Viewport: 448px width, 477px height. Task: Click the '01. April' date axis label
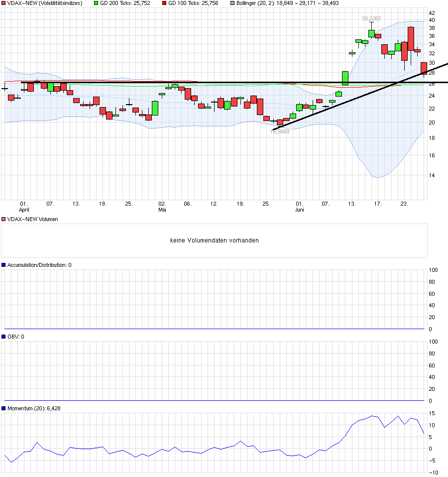(x=24, y=207)
